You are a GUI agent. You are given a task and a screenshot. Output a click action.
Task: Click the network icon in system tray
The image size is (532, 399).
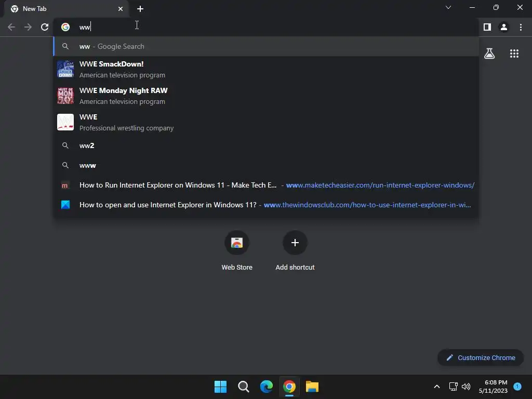tap(453, 387)
